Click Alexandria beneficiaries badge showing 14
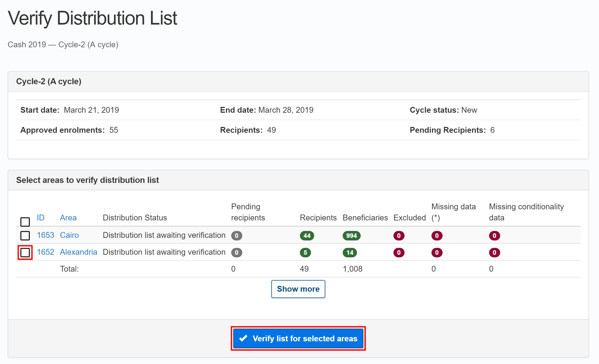Screen dimensions: 599x364 coord(350,253)
